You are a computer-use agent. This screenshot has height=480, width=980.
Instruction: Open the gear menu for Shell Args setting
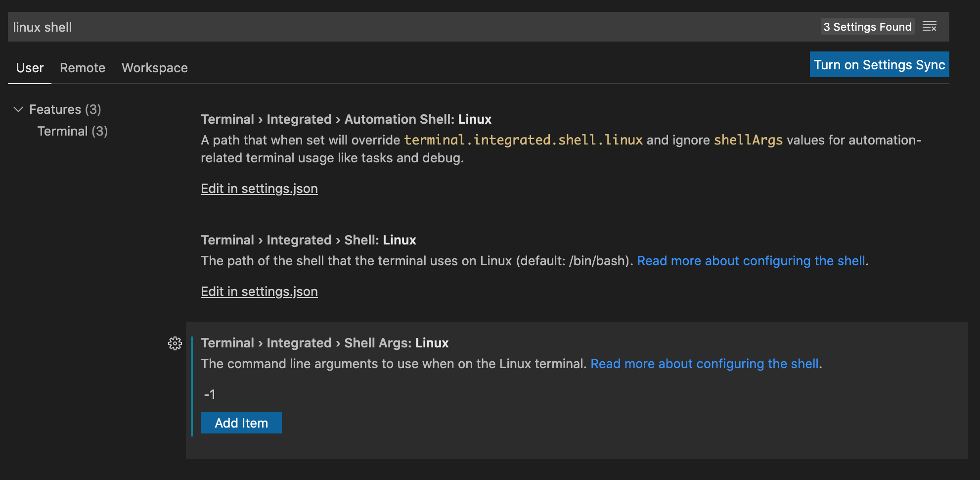175,343
